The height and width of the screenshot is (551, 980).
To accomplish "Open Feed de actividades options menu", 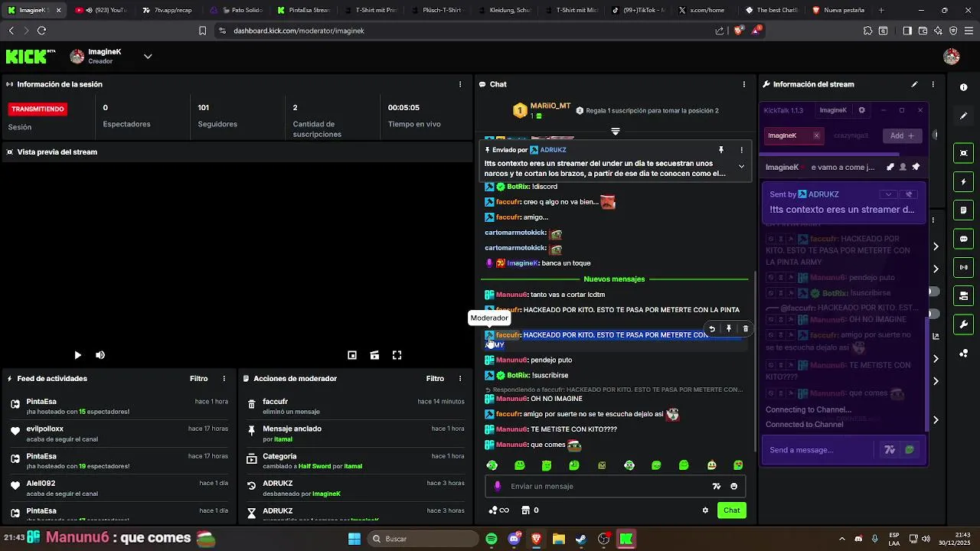I will pos(224,379).
